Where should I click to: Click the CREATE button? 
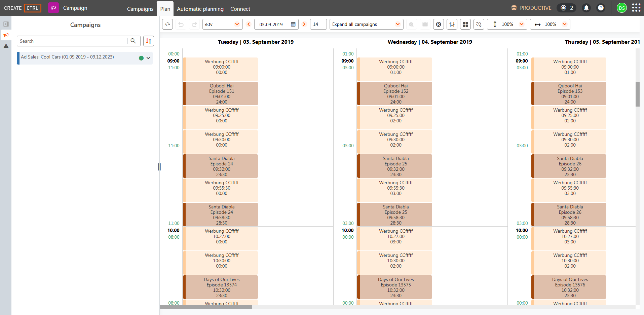13,8
